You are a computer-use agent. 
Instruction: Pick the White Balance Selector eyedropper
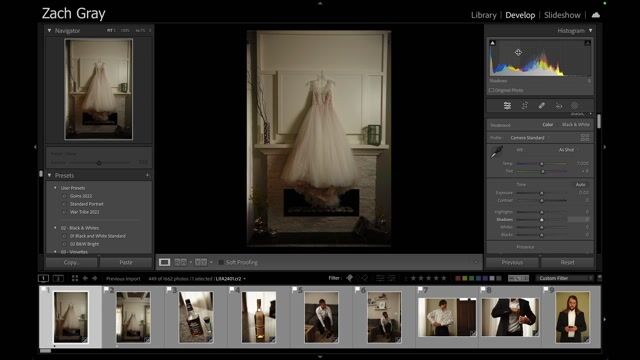click(x=496, y=152)
